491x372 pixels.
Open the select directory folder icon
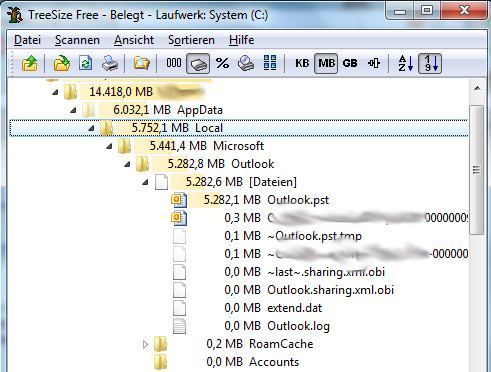[x=62, y=63]
